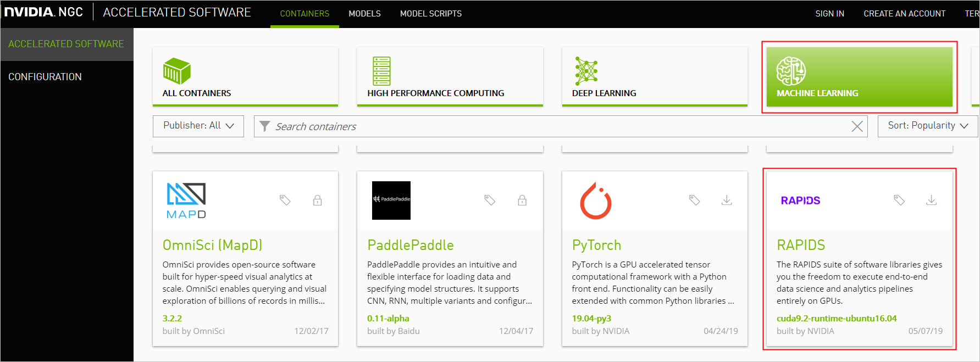
Task: Click the OmniSci version tag 3.2.2
Action: pos(172,318)
